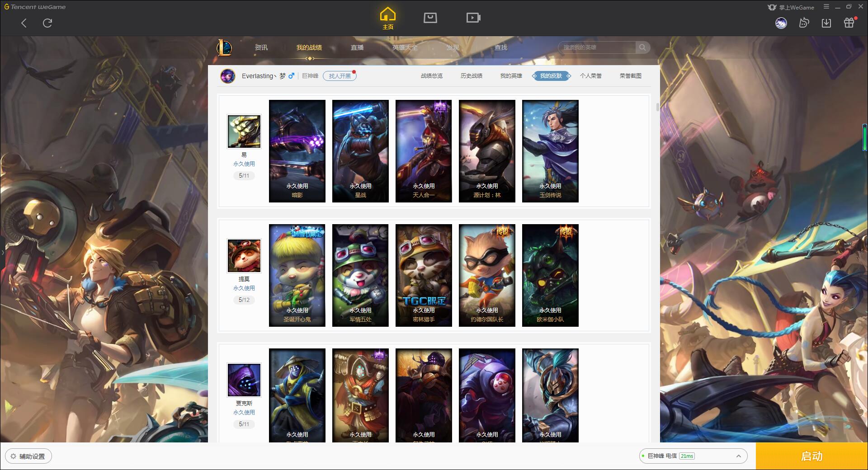Viewport: 868px width, 470px height.
Task: Open the 密林猎手 skin thumbnail
Action: [424, 275]
